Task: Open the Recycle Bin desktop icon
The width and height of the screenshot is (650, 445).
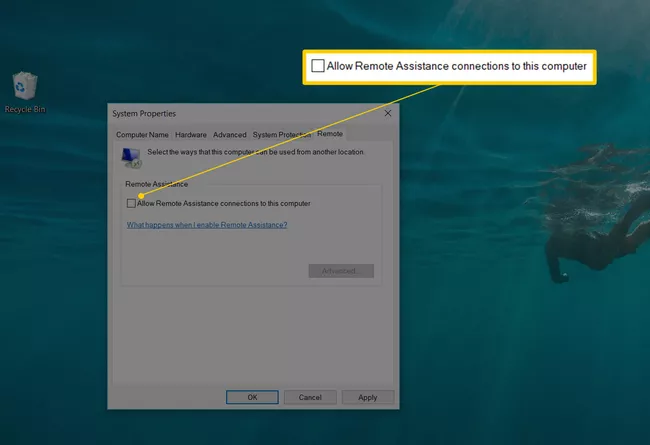Action: (24, 86)
